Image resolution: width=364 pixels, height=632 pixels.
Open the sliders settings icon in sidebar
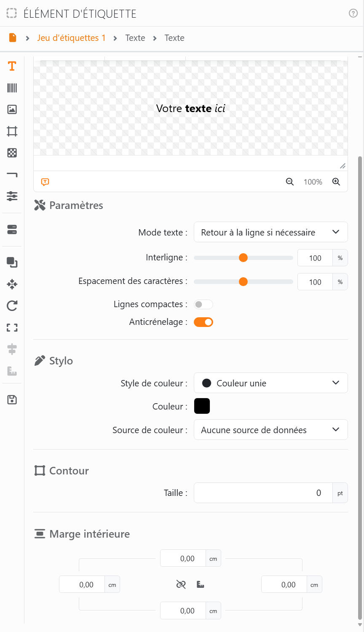pyautogui.click(x=12, y=196)
